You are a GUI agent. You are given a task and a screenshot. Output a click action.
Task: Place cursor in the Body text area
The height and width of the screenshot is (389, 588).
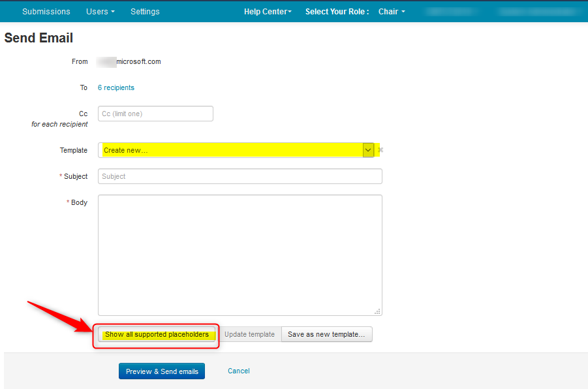(x=240, y=255)
